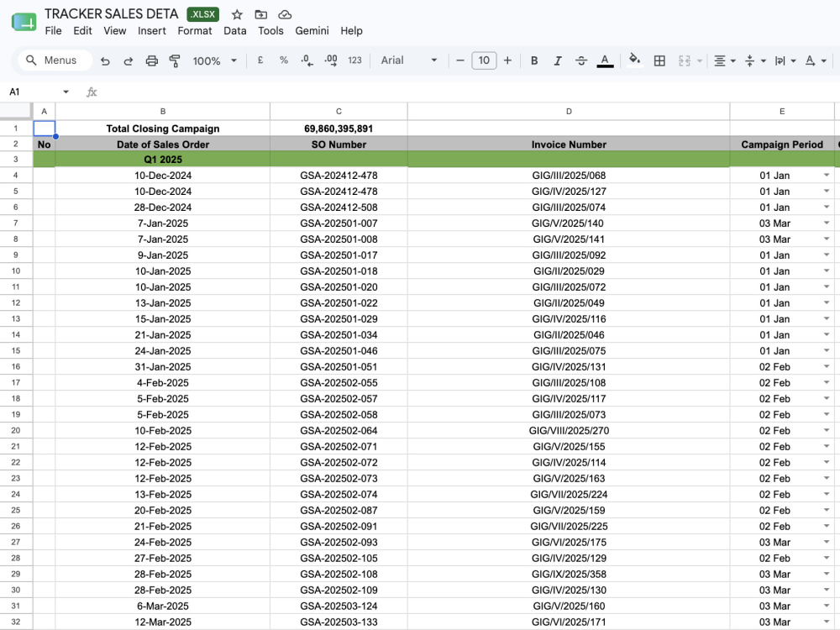Screen dimensions: 840x630
Task: Open the Tools menu
Action: click(270, 31)
